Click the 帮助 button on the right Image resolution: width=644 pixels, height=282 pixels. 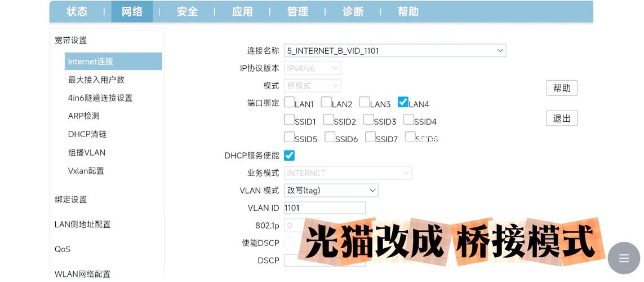(x=561, y=88)
